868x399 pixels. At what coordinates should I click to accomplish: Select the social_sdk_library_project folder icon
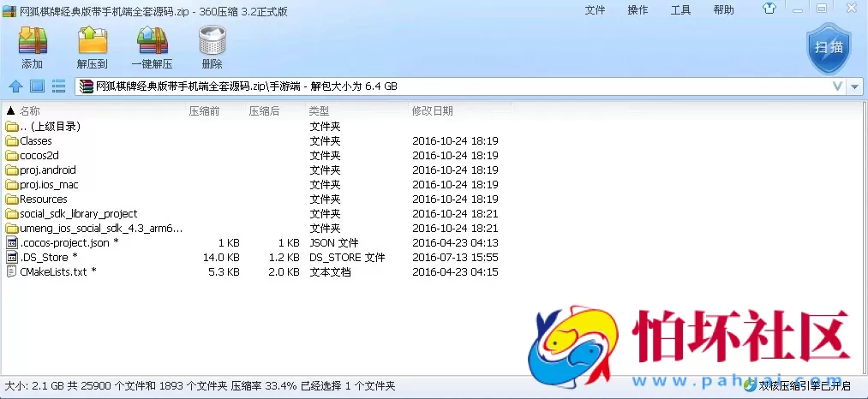coord(12,213)
